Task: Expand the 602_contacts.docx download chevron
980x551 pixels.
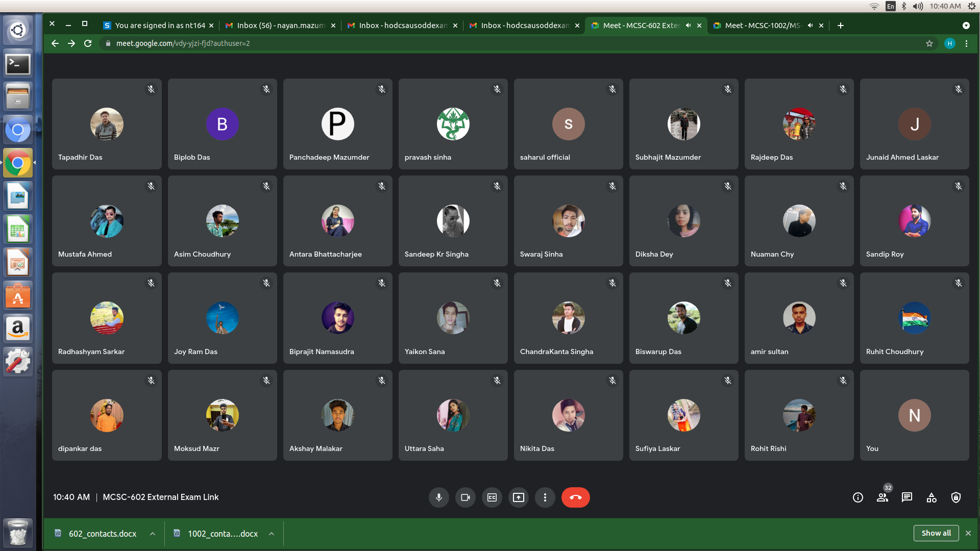Action: coord(153,534)
